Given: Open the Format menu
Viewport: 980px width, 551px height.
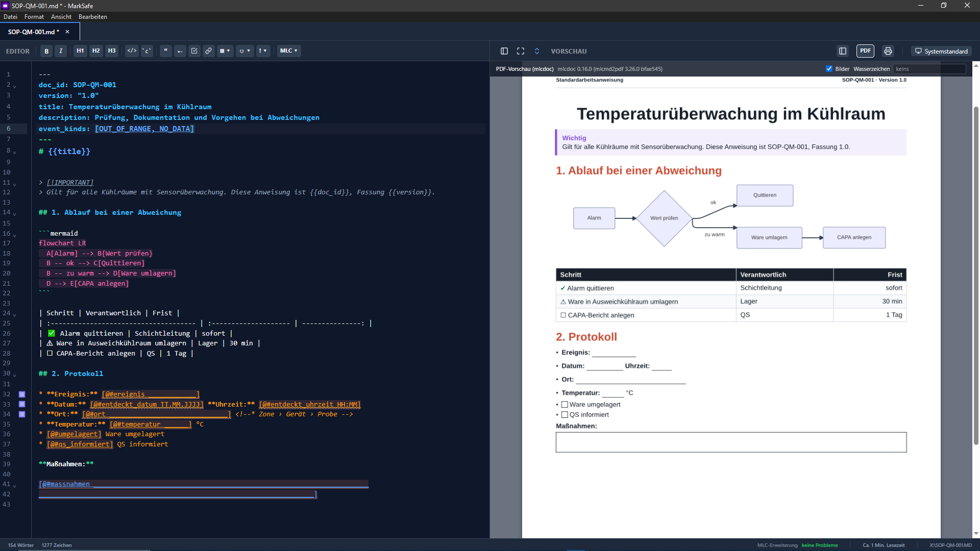Looking at the screenshot, I should coord(34,17).
